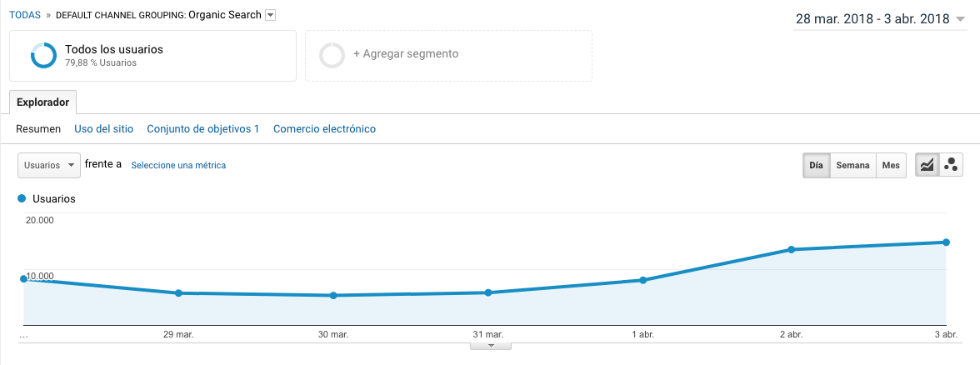Click the Todos los usuarios donut icon

coord(43,56)
